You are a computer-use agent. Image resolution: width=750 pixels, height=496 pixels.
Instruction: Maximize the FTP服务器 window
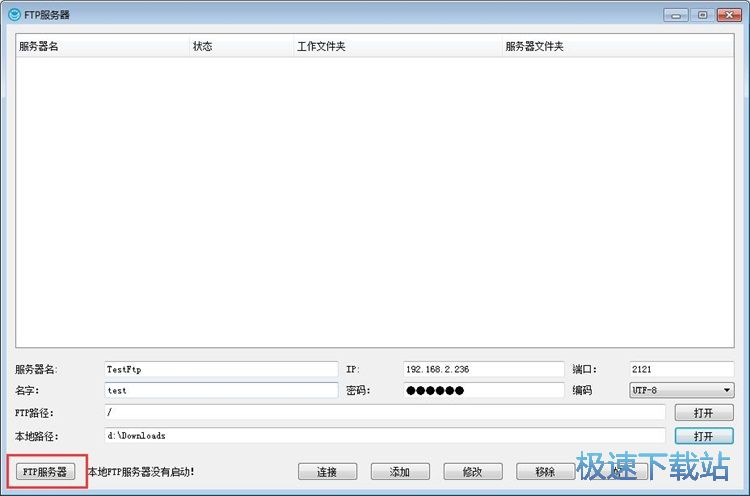tap(702, 15)
